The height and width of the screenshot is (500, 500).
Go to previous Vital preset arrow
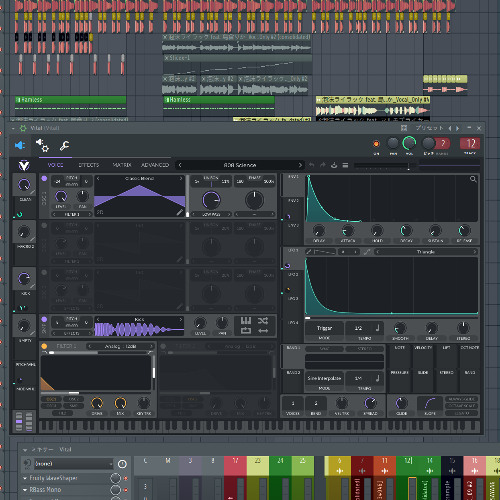pyautogui.click(x=180, y=165)
